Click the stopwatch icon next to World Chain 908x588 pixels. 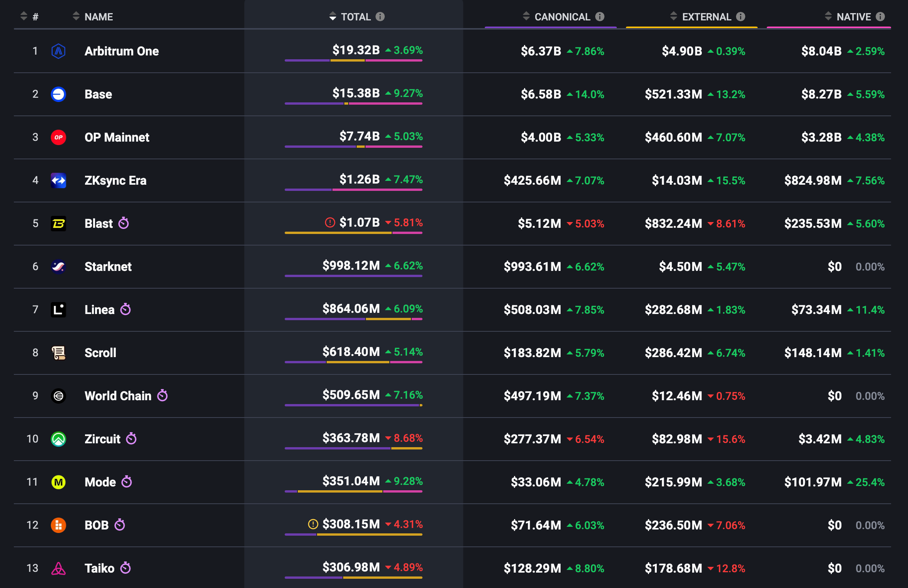tap(162, 396)
